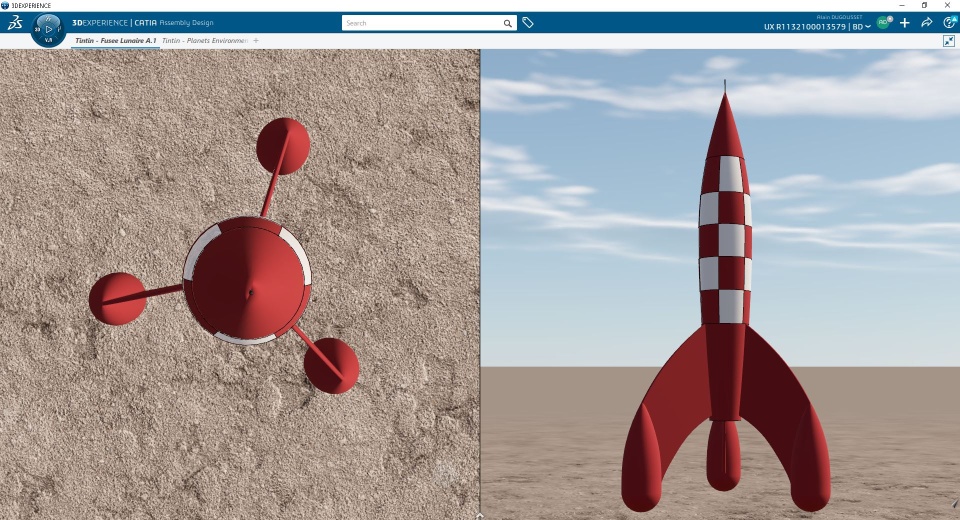Click the compass top quadrant
Screen dimensions: 960x520
click(x=48, y=18)
